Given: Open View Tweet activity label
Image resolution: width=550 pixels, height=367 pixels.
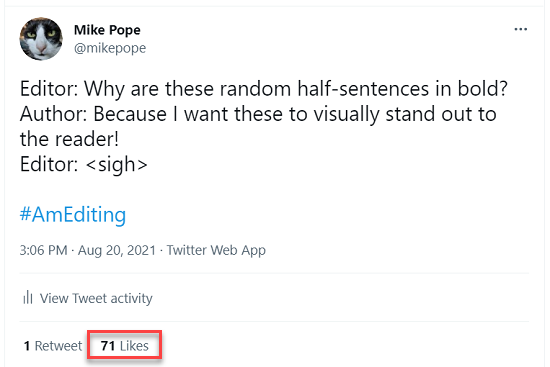Looking at the screenshot, I should [96, 298].
